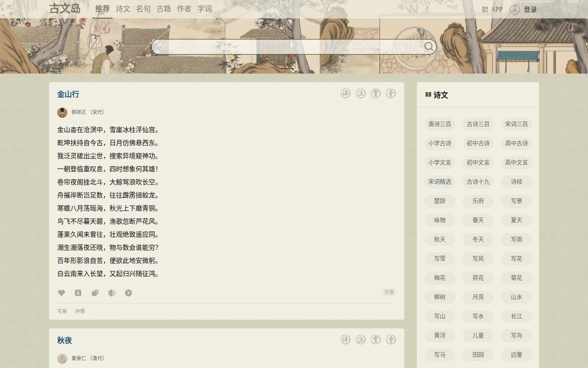
Task: Open the 作者 navigation tab
Action: [x=184, y=9]
